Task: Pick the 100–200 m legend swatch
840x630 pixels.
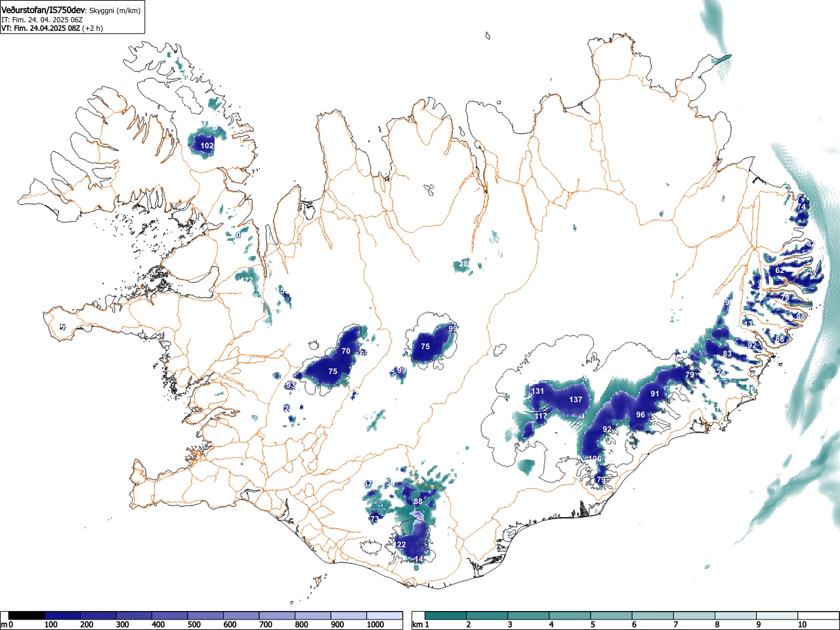Action: [x=62, y=616]
